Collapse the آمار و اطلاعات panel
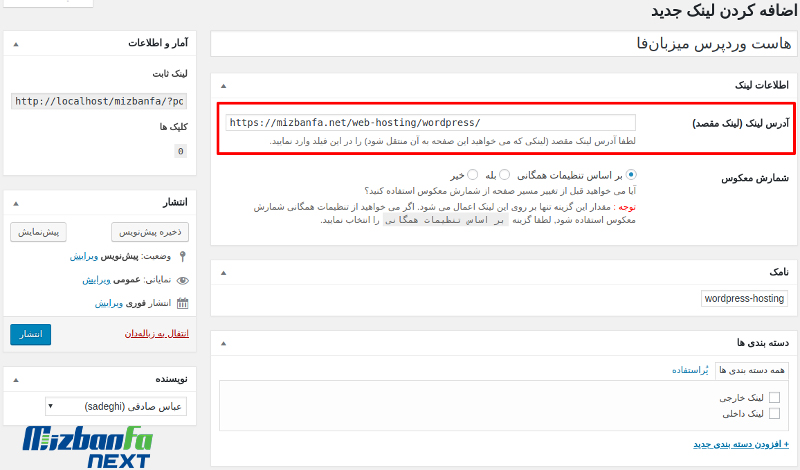The width and height of the screenshot is (800, 470). (16, 44)
